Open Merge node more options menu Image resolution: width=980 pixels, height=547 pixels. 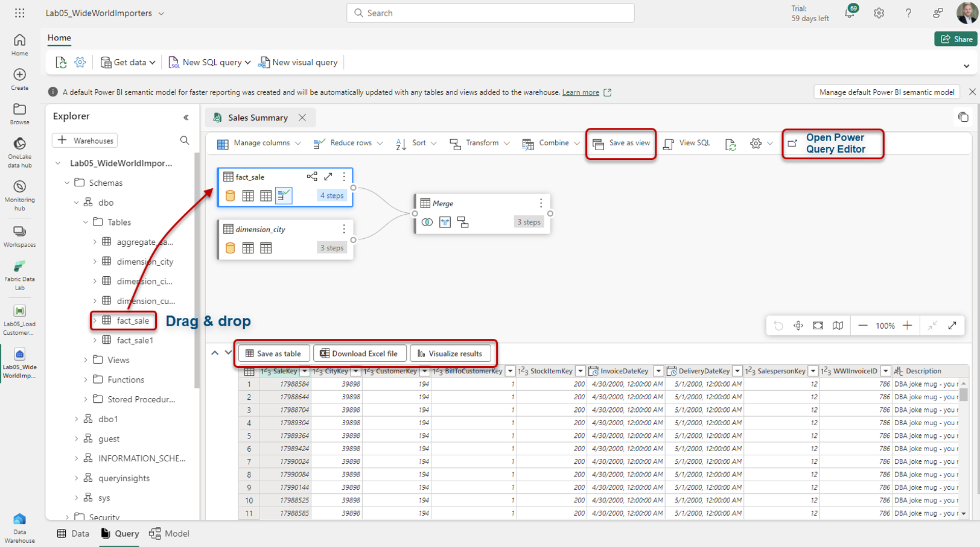(541, 203)
